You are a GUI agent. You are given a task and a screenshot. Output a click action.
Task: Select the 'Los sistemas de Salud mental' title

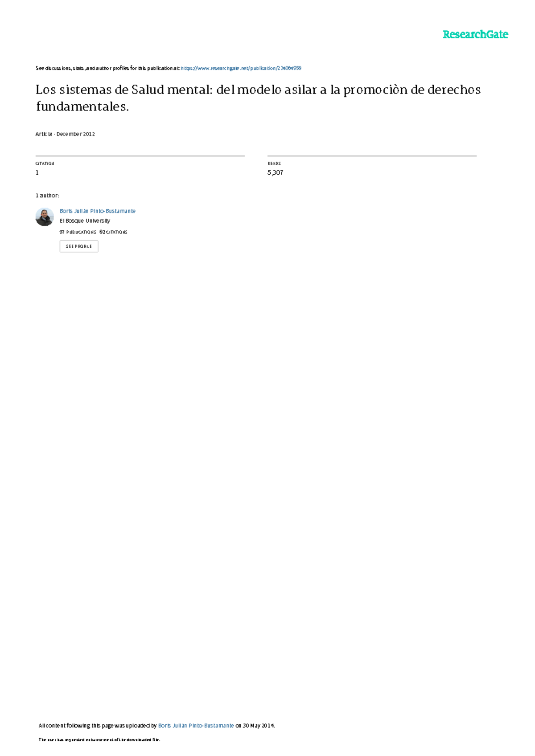(x=258, y=98)
